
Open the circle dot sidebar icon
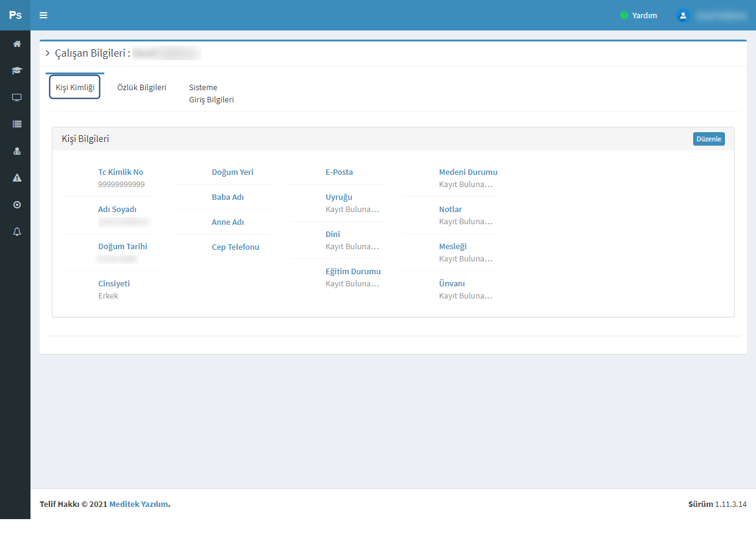pos(17,205)
